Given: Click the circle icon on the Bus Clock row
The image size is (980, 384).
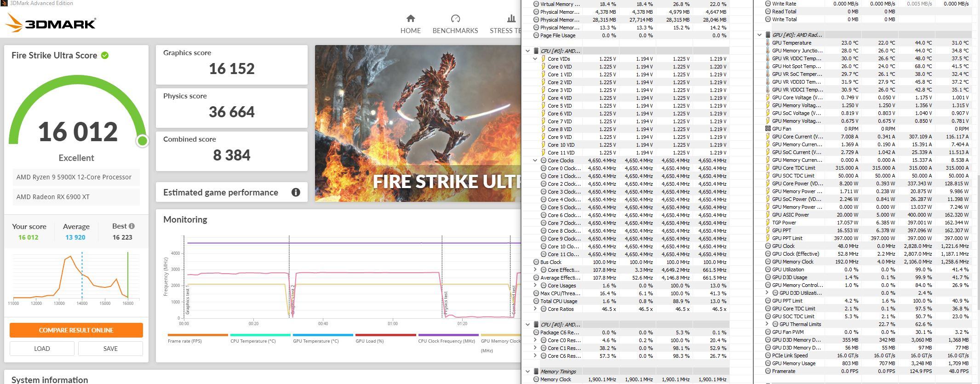Looking at the screenshot, I should tap(536, 262).
